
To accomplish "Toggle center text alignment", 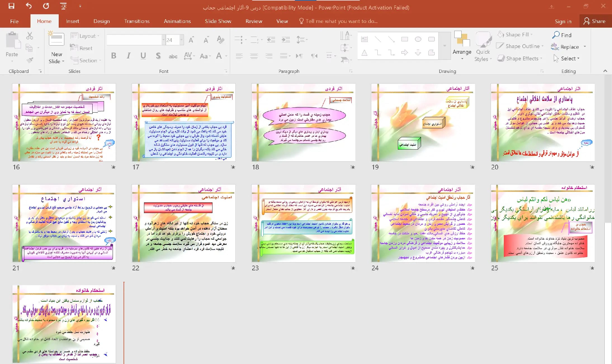I will (254, 56).
